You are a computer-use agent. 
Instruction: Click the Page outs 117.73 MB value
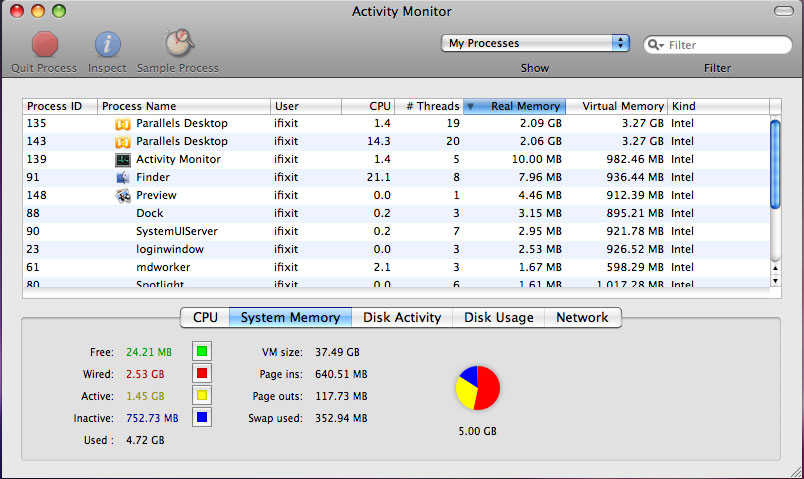point(341,396)
